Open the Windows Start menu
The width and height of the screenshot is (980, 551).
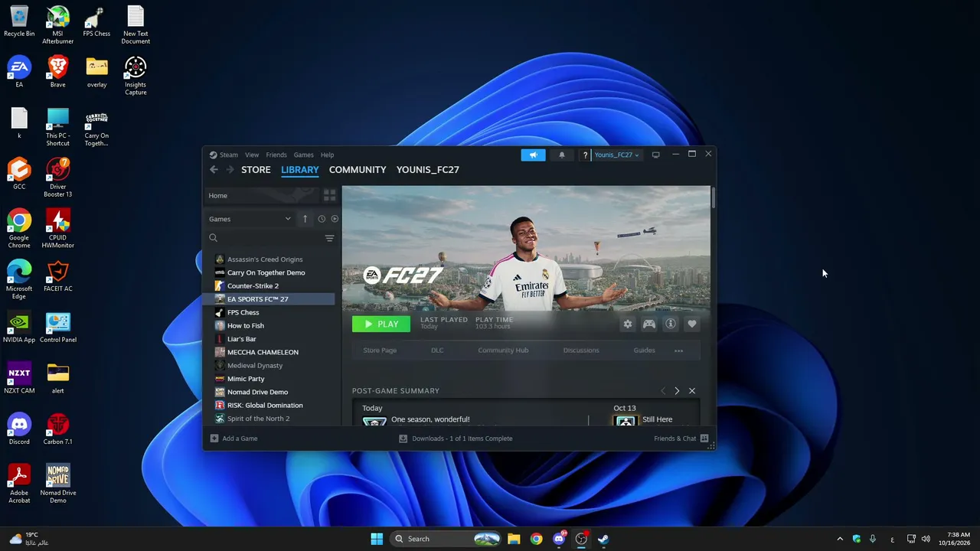click(x=377, y=539)
